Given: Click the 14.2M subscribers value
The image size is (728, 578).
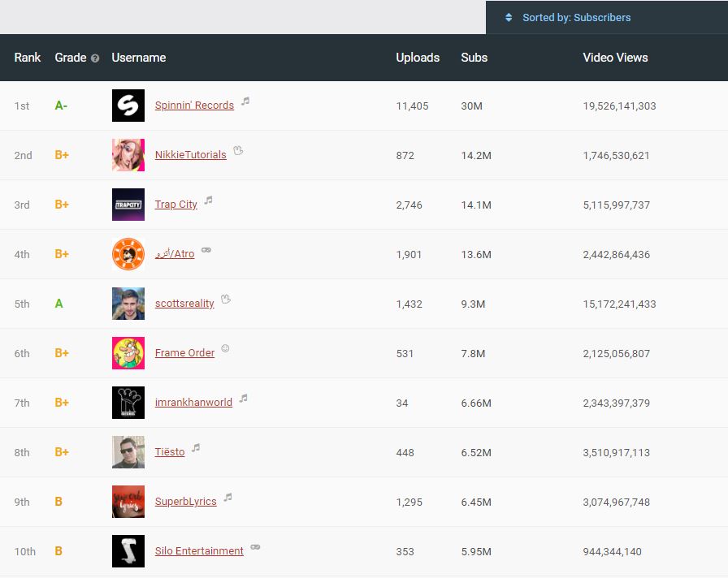Looking at the screenshot, I should [x=476, y=156].
